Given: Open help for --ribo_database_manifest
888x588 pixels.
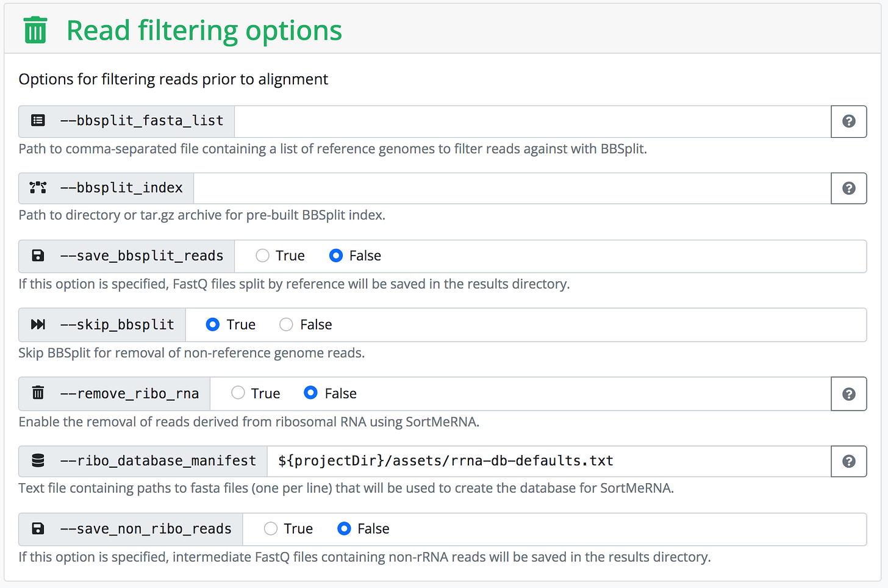Looking at the screenshot, I should point(849,461).
